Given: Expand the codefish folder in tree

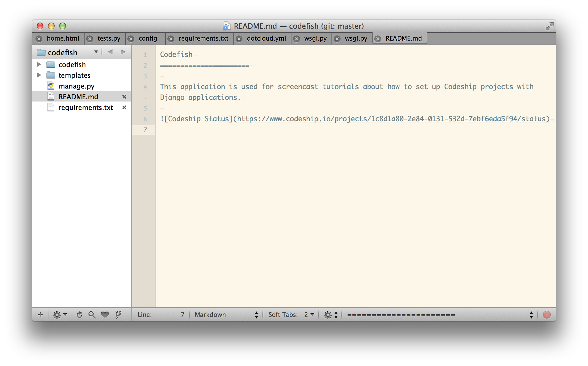Looking at the screenshot, I should point(39,65).
